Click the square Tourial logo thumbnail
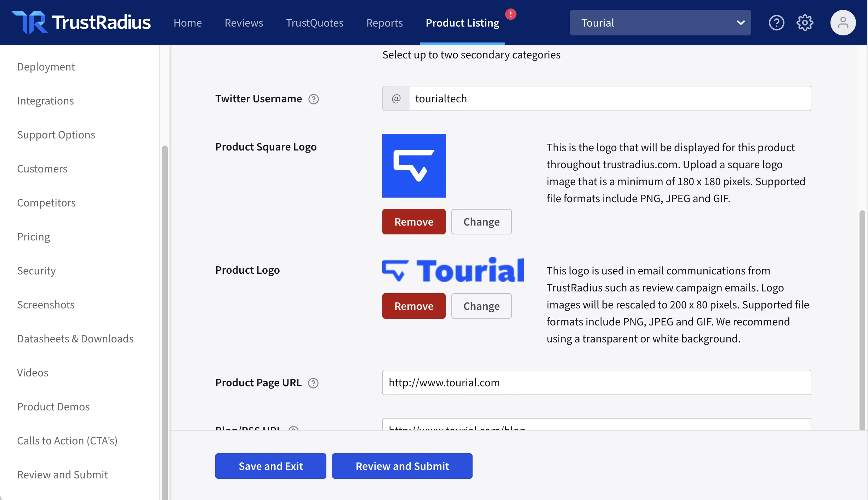The height and width of the screenshot is (500, 868). (x=414, y=166)
